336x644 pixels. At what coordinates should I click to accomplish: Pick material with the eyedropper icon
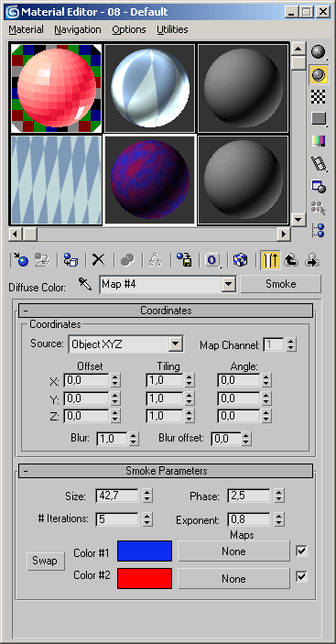(85, 284)
